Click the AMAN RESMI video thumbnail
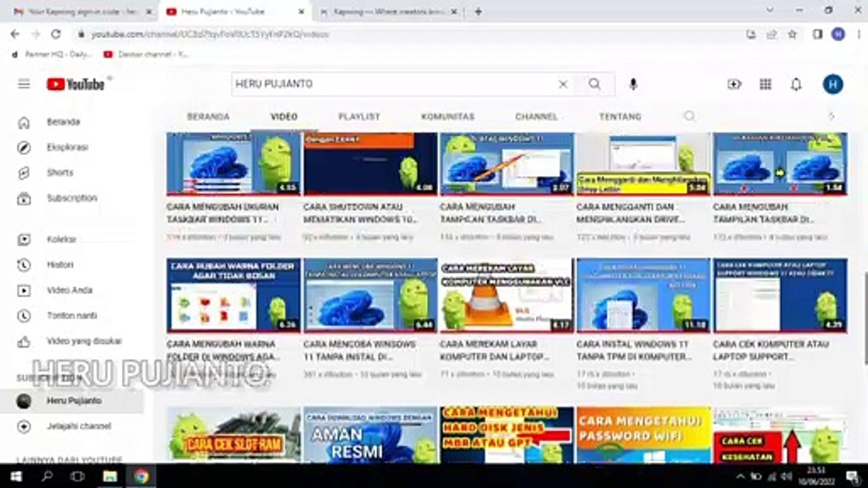This screenshot has height=488, width=868. tap(370, 435)
